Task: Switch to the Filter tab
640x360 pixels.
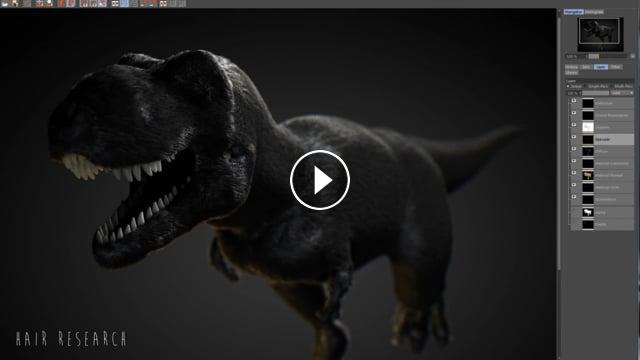Action: click(616, 67)
